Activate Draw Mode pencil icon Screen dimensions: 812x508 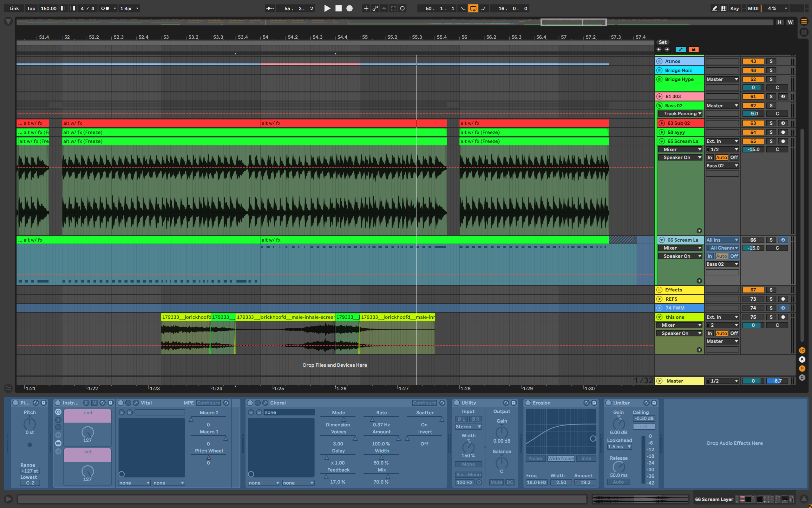point(715,8)
